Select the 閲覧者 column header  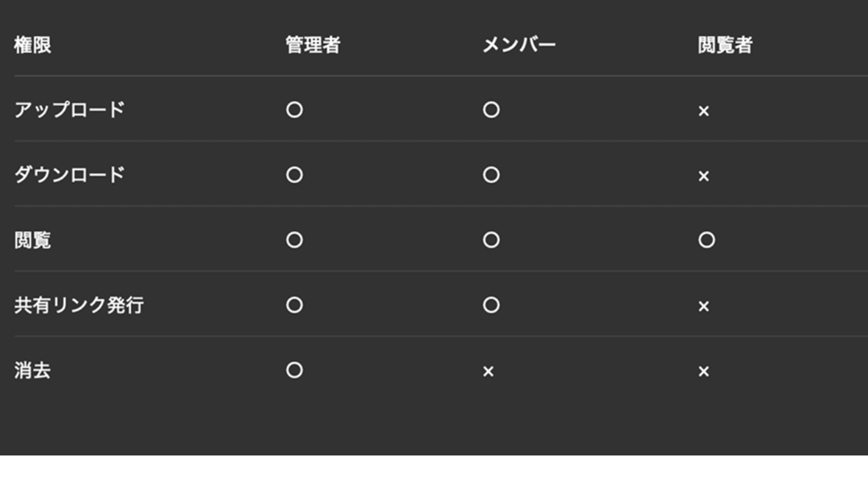[x=725, y=45]
